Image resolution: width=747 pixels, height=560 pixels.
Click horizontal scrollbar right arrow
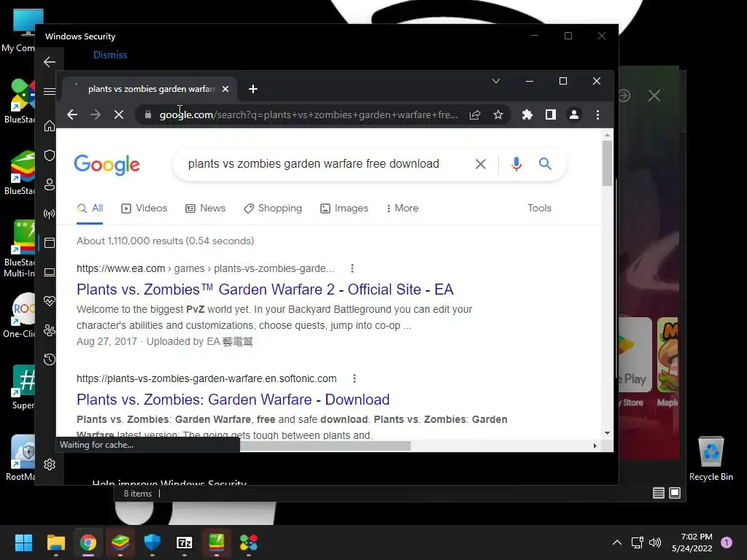click(x=595, y=446)
